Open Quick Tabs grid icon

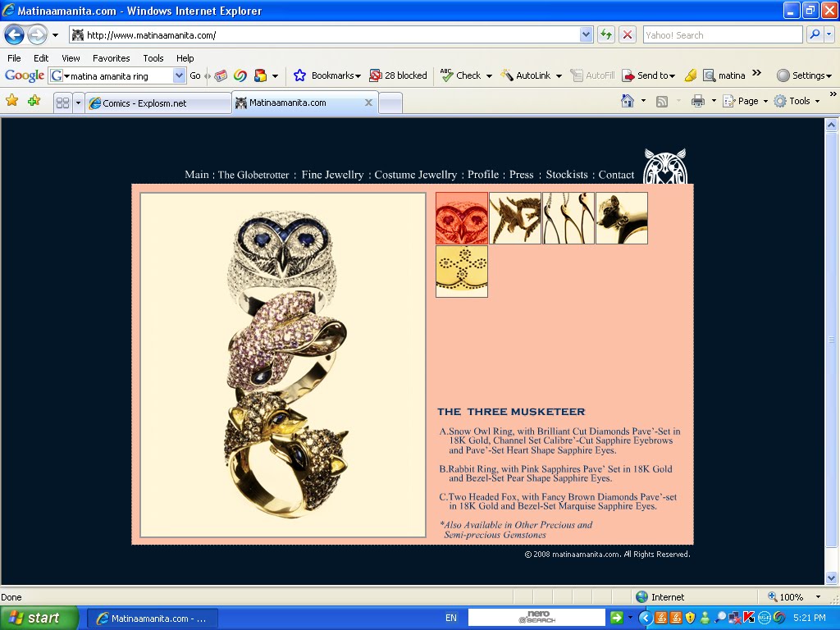(62, 103)
